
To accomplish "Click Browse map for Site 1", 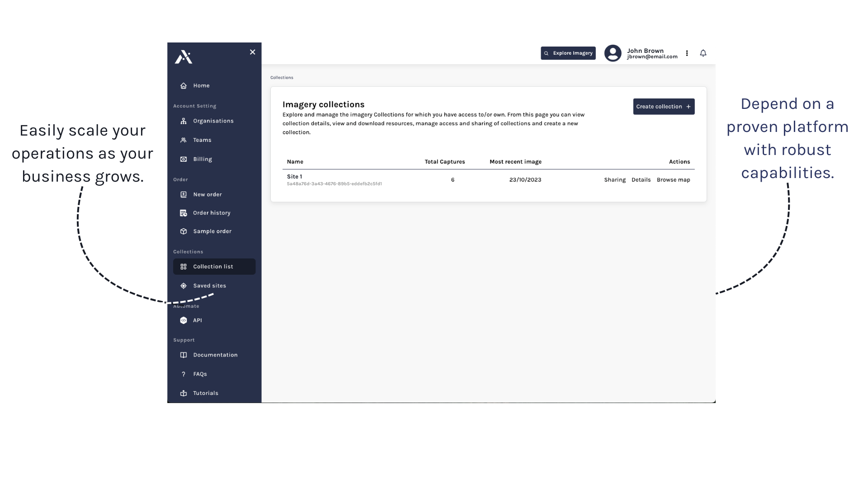I will click(x=673, y=180).
